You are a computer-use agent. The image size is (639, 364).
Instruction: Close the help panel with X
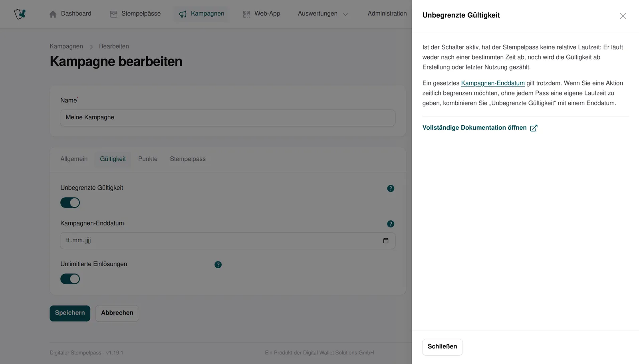[623, 16]
